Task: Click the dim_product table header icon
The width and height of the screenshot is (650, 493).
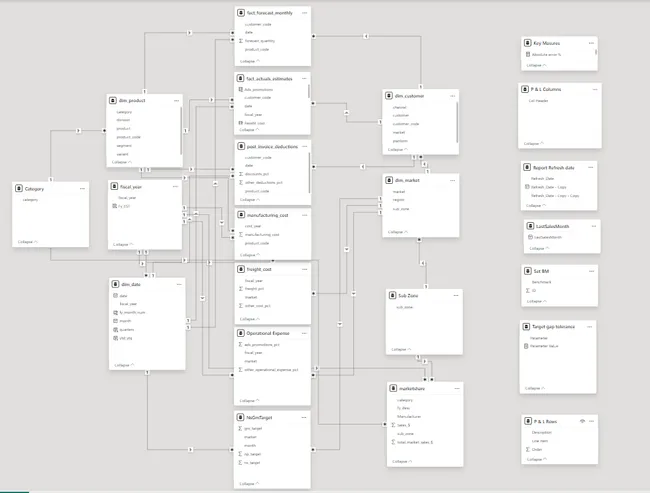Action: click(x=113, y=100)
